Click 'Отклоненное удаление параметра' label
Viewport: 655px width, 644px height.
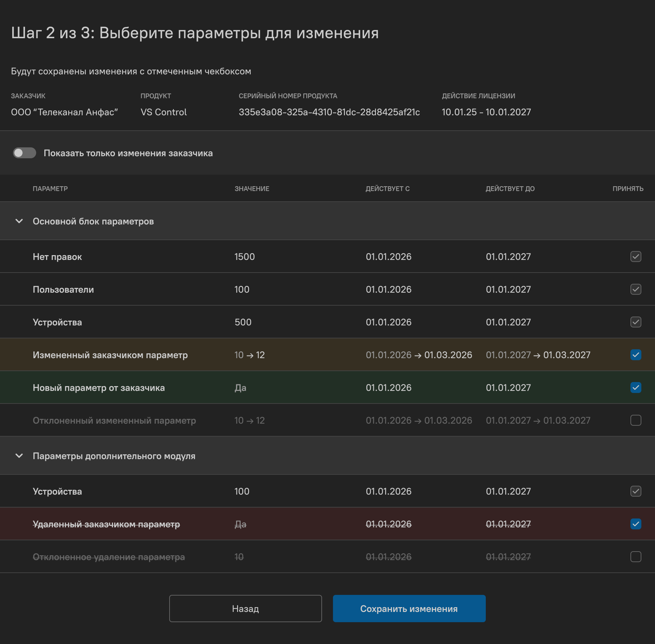tap(109, 557)
